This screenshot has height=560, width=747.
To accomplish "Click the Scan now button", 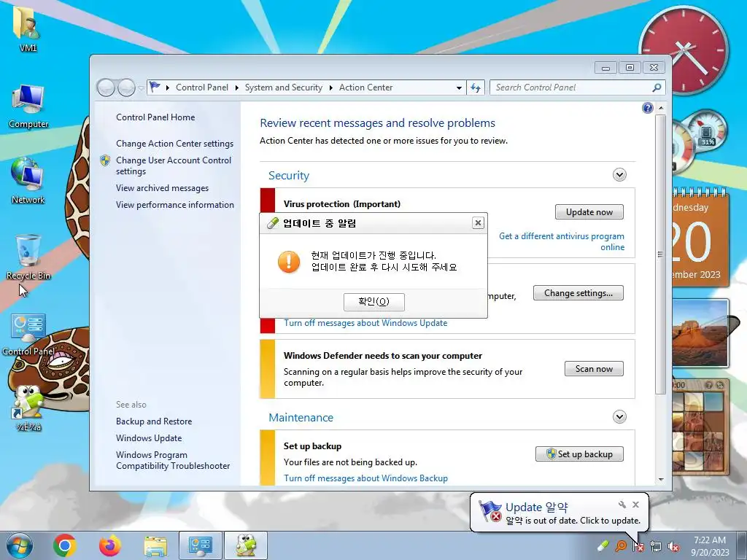I will 594,368.
